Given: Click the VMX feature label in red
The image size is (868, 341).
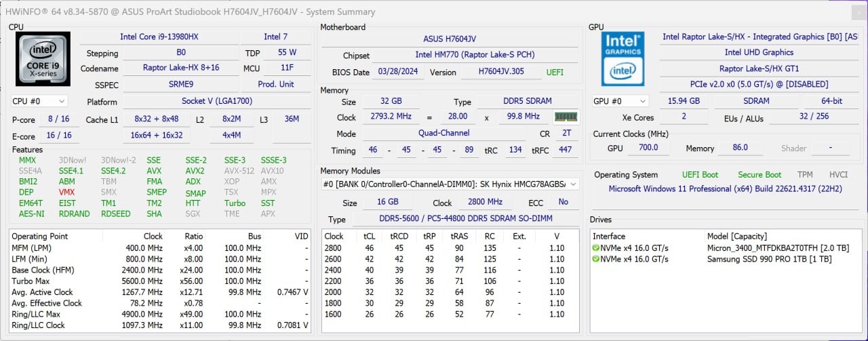Looking at the screenshot, I should click(66, 193).
